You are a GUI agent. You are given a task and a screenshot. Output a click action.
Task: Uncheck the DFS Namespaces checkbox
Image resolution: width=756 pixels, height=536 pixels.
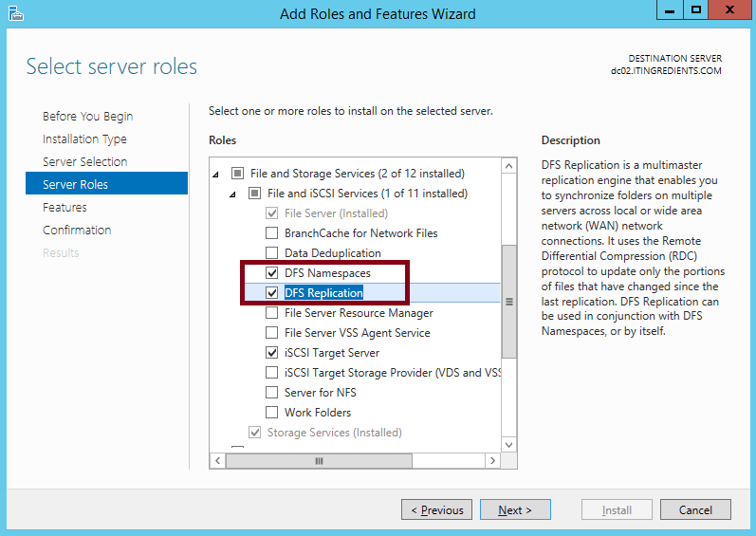273,273
